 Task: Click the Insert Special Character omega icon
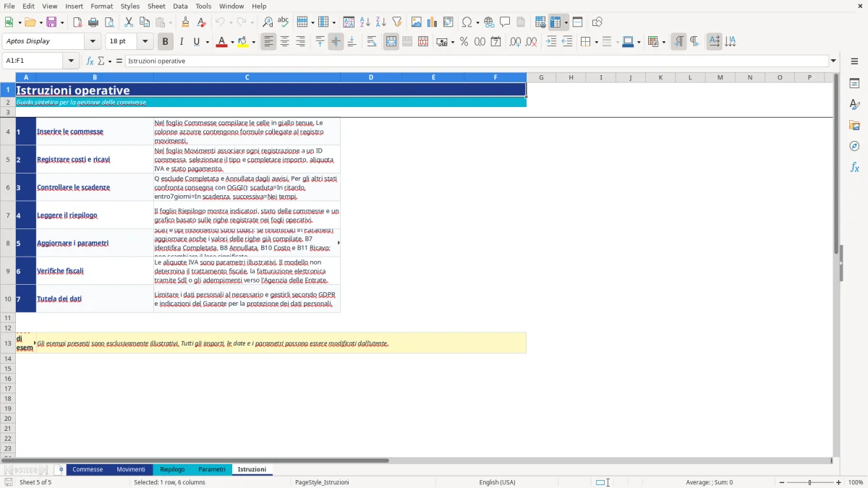coord(467,22)
